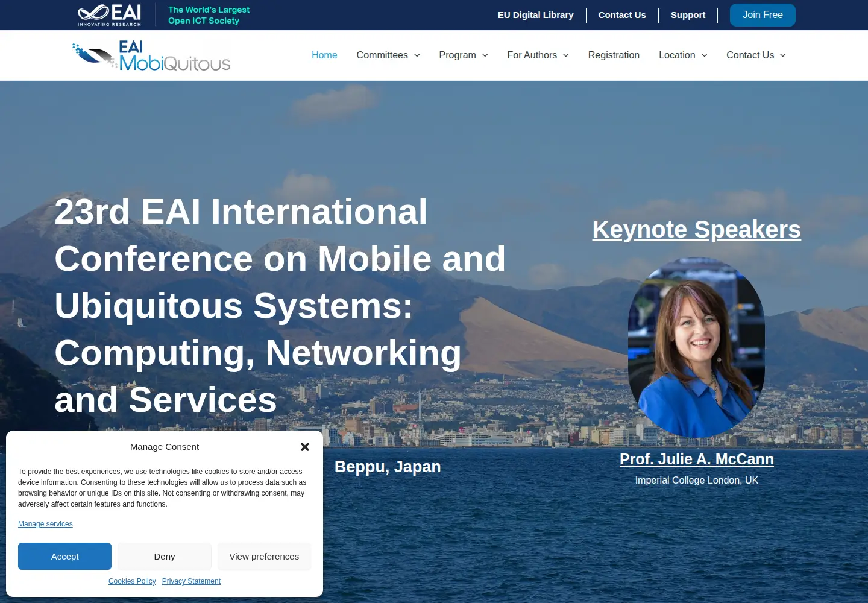Viewport: 868px width, 603px height.
Task: Open the Privacy Statement link
Action: tap(191, 581)
